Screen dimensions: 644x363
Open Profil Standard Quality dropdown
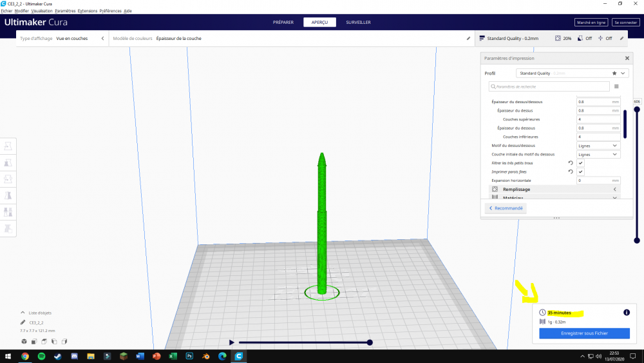pos(572,73)
